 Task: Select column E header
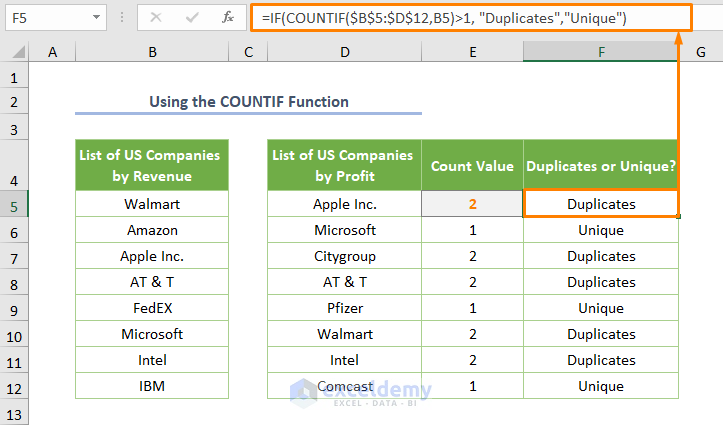point(471,52)
